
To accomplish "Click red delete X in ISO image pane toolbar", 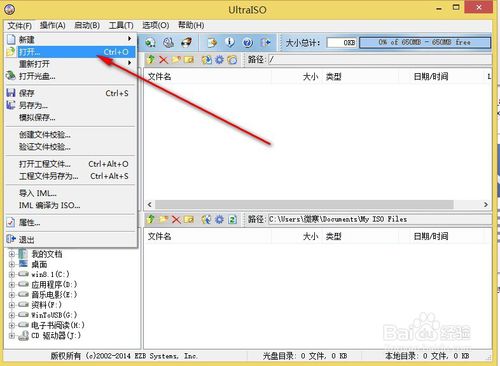I will coord(163,60).
